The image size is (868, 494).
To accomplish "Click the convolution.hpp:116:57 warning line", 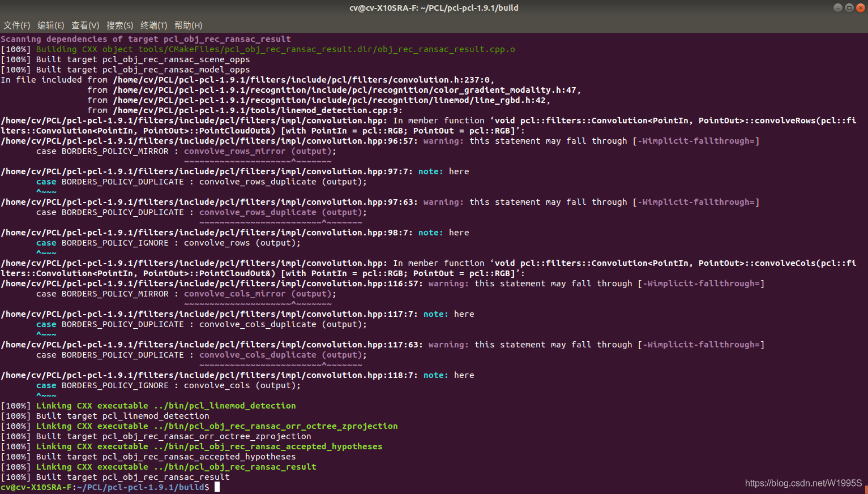I will point(383,283).
